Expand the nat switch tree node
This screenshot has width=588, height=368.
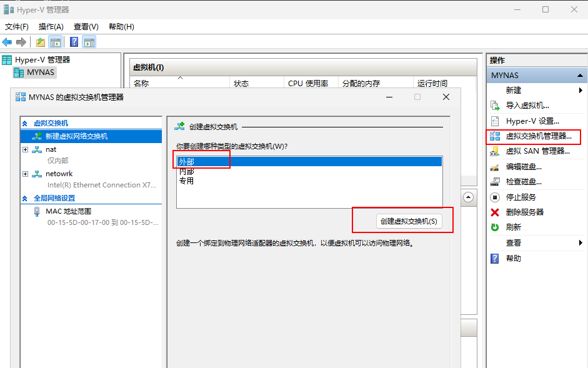(25, 150)
